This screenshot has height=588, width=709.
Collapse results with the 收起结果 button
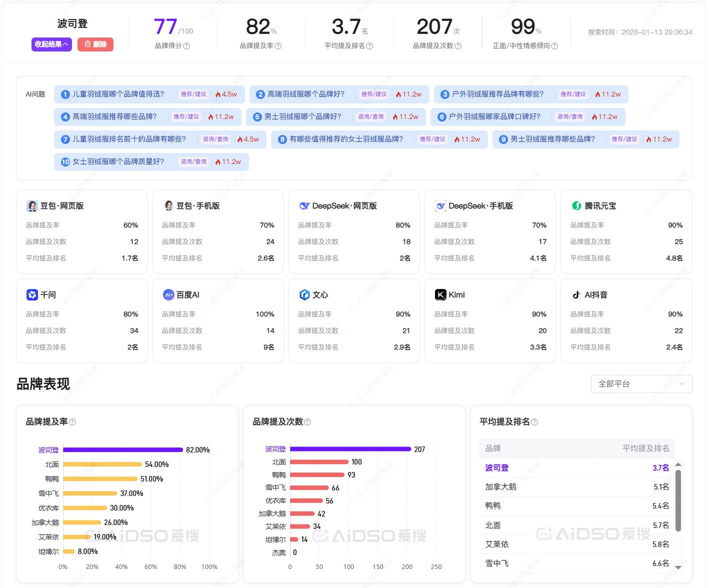click(51, 44)
